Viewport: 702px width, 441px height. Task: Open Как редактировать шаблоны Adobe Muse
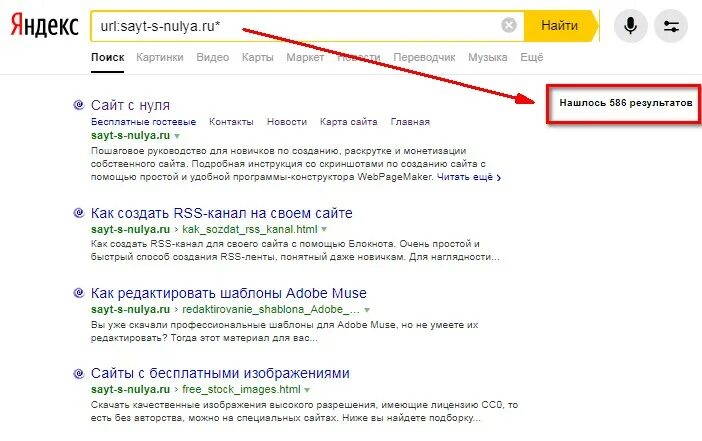(x=229, y=293)
